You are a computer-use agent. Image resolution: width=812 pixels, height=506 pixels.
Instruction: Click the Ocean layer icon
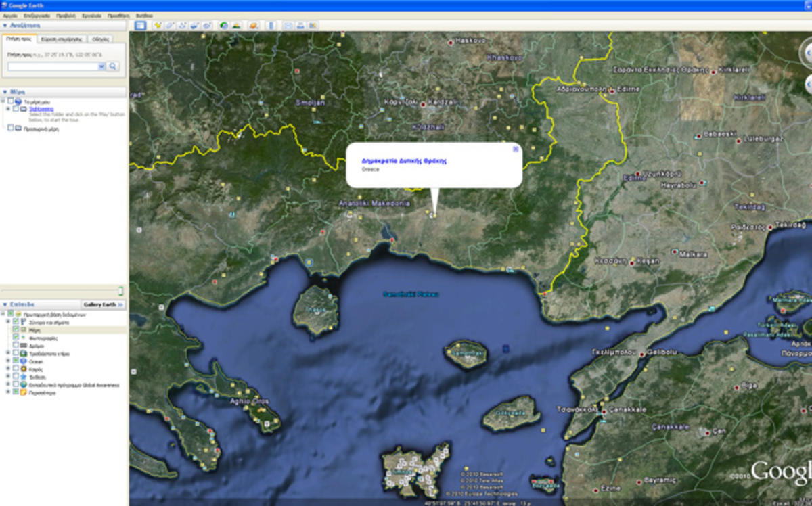[x=24, y=361]
